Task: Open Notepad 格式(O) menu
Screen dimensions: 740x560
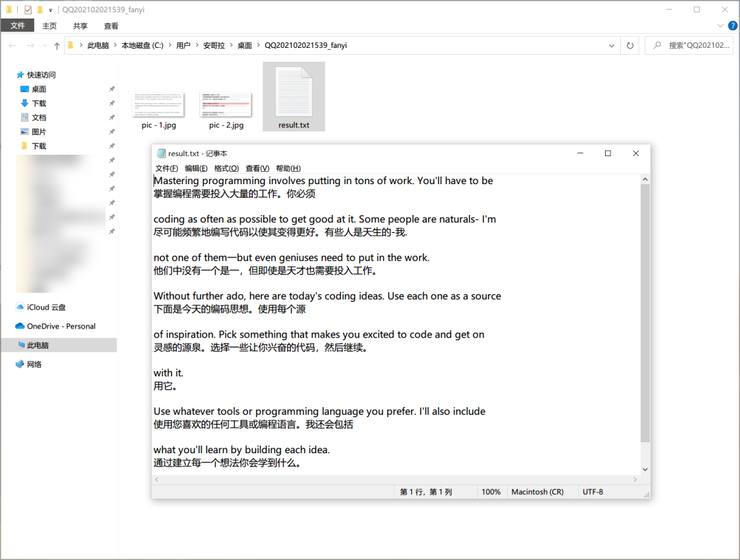Action: coord(227,168)
